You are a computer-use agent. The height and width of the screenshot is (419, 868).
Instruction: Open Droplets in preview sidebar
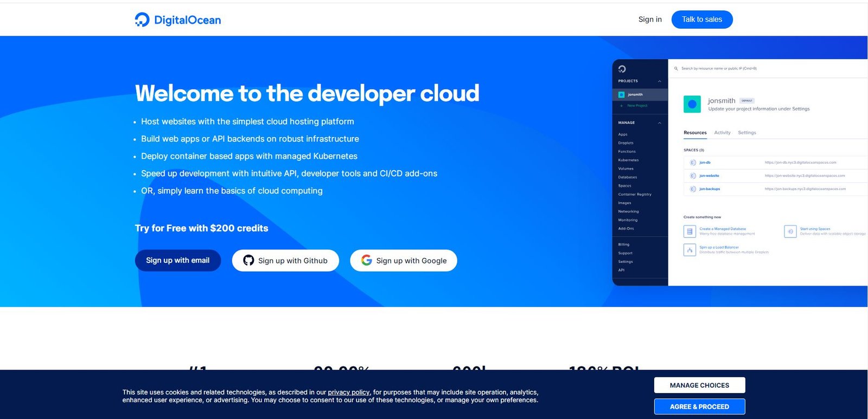[626, 143]
